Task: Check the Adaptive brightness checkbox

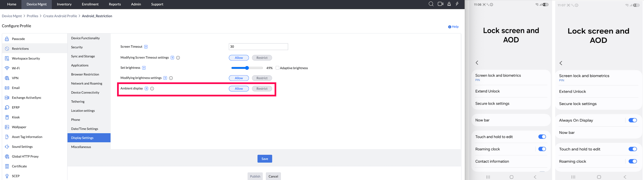Action: [x=277, y=68]
